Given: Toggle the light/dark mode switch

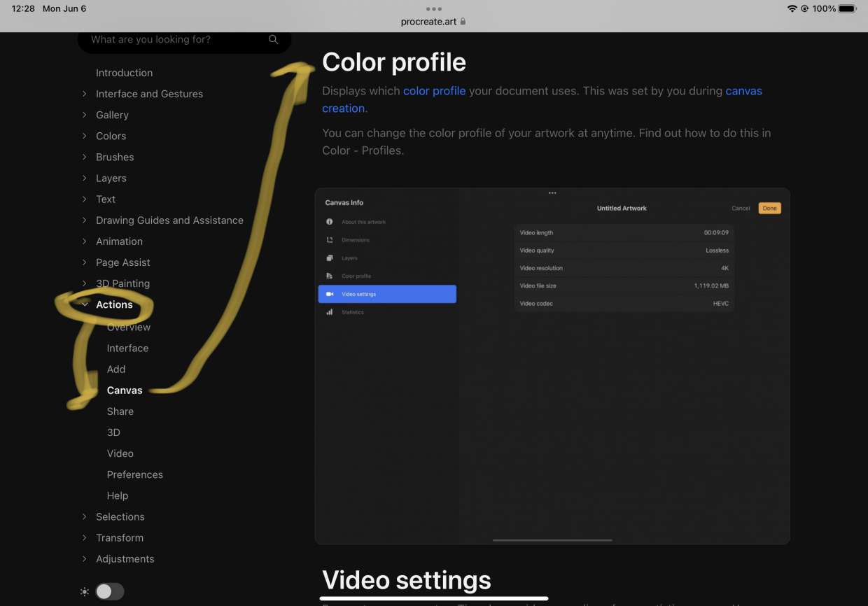Looking at the screenshot, I should pyautogui.click(x=110, y=591).
